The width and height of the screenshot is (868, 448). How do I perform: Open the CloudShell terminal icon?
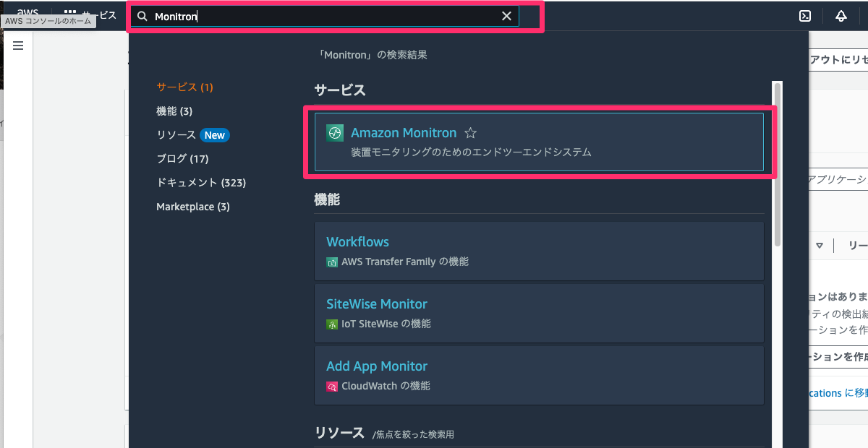[x=804, y=16]
